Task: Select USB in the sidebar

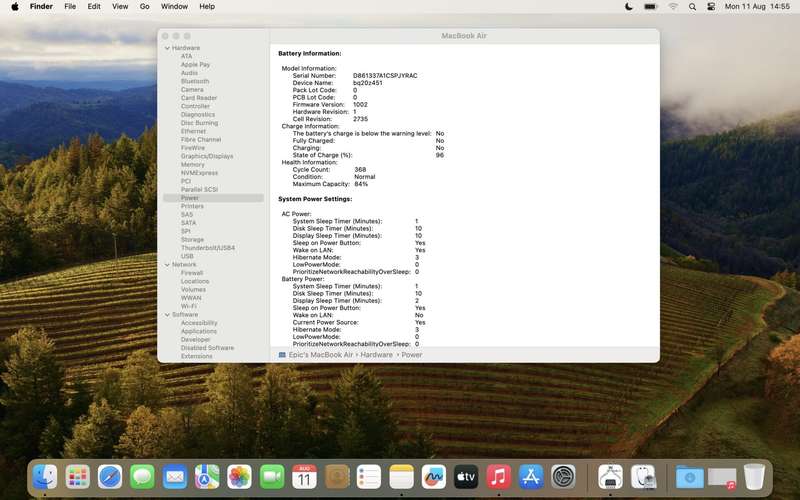Action: (187, 256)
